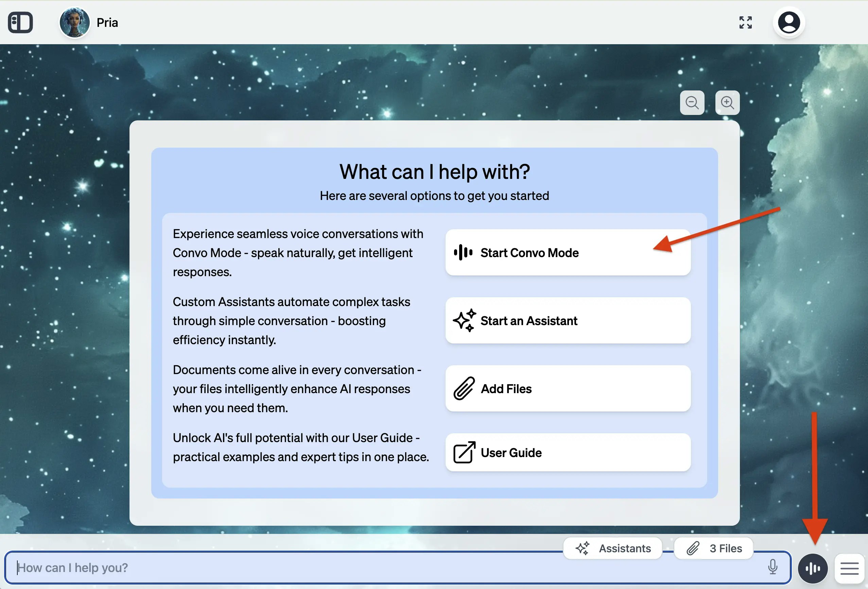Click the sparkle icon on Start an Assistant
This screenshot has height=589, width=868.
[464, 320]
